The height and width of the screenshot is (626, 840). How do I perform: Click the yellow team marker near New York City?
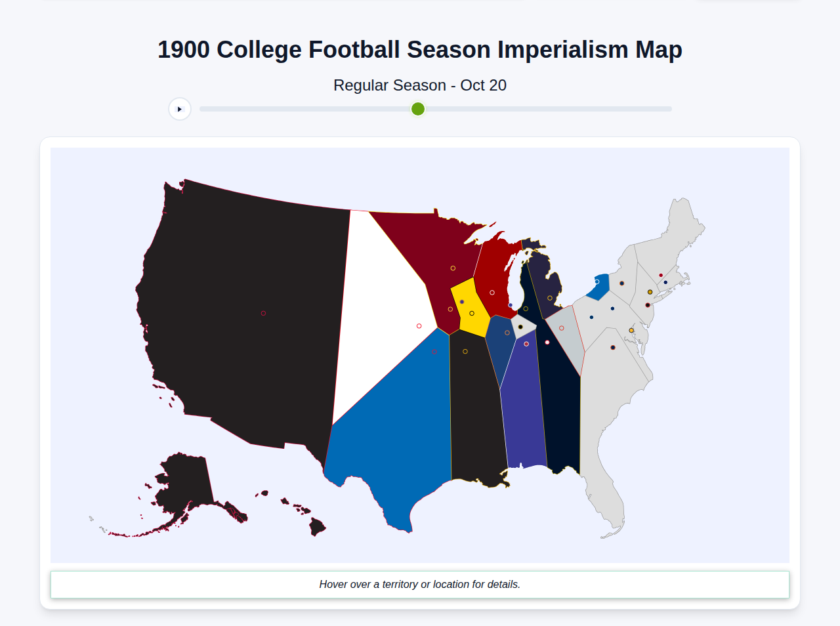(650, 292)
